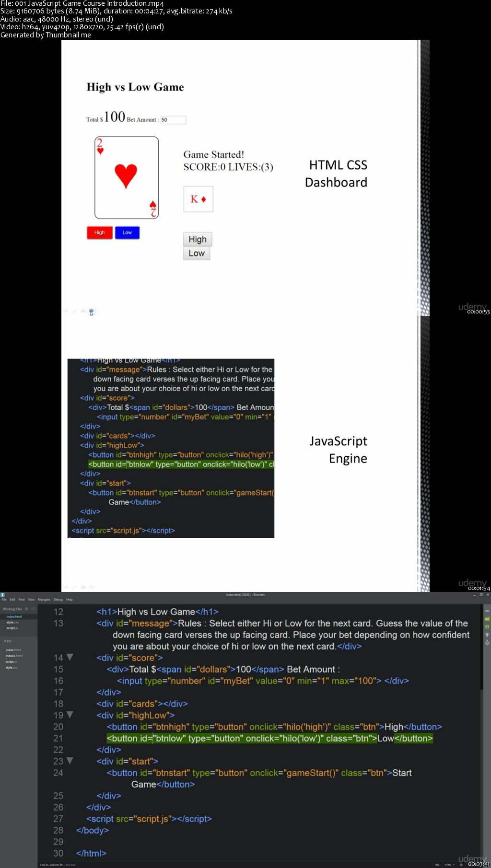Open script.js in JS101 project tree
491x868 pixels.
[11, 661]
